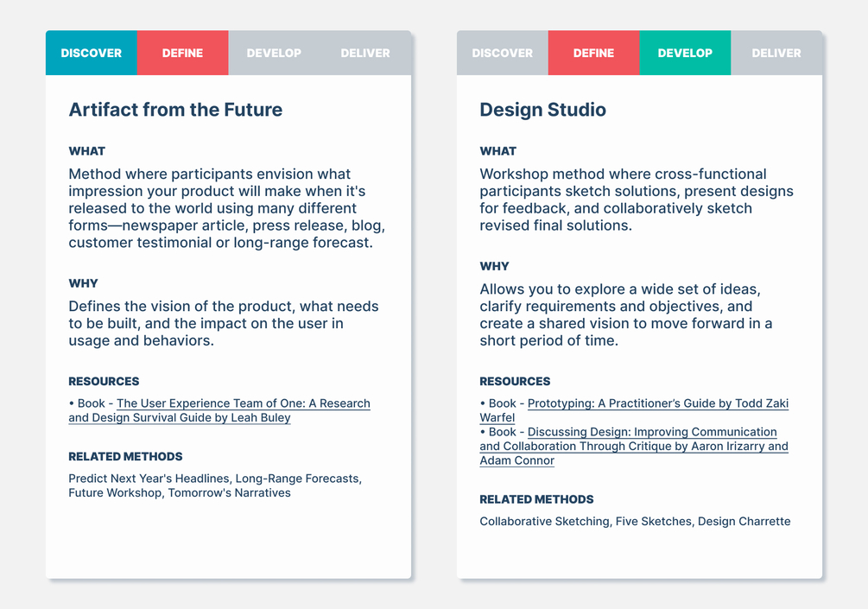The image size is (868, 609).
Task: Switch to Deliver tab on Design Studio card
Action: [x=776, y=53]
